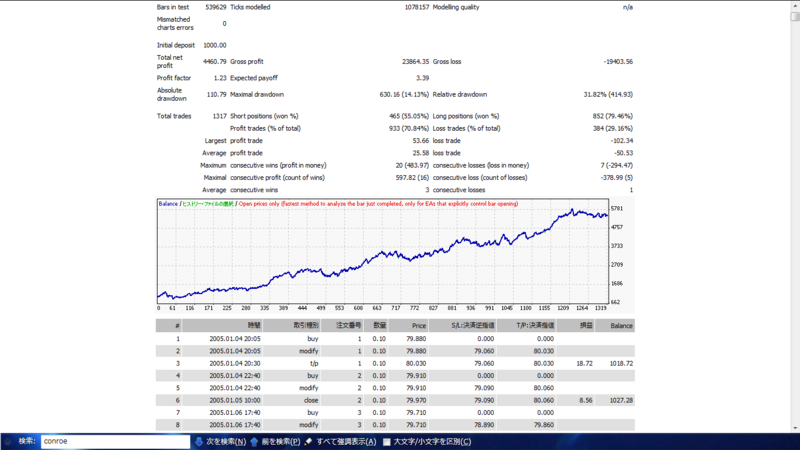Click the Initial deposit value 1000.00
This screenshot has height=450, width=800.
click(x=215, y=45)
